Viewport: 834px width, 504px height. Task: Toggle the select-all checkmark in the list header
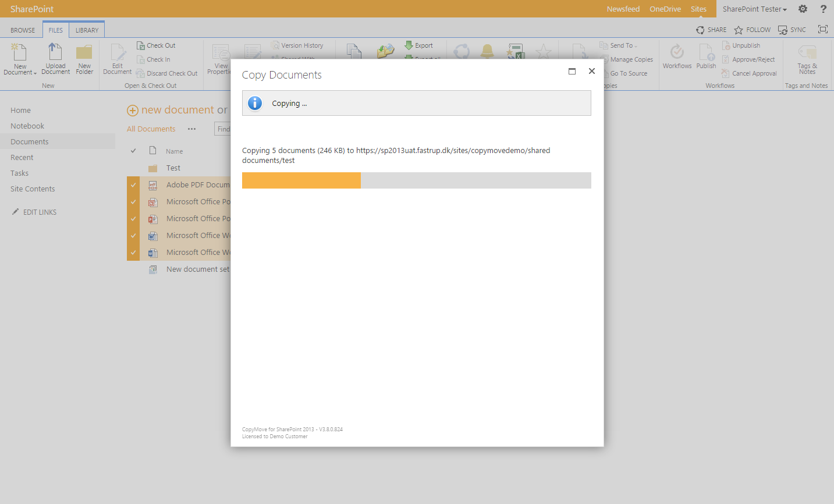point(133,151)
